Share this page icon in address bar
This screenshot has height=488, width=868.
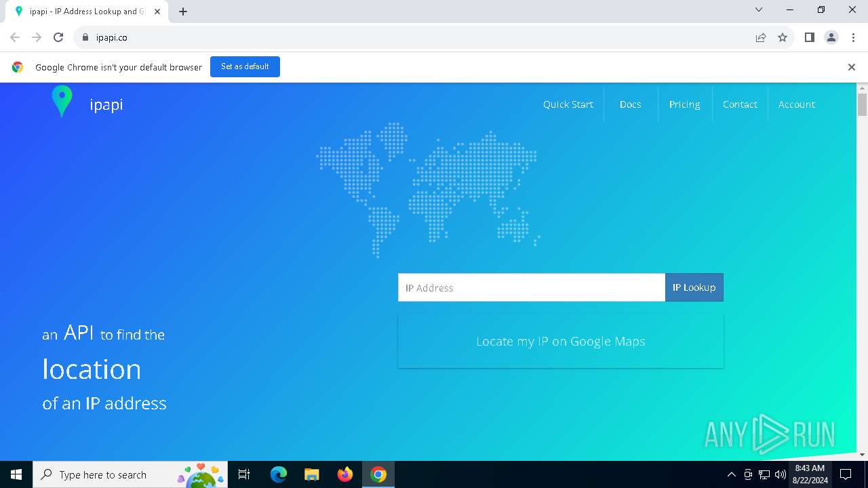tap(761, 38)
